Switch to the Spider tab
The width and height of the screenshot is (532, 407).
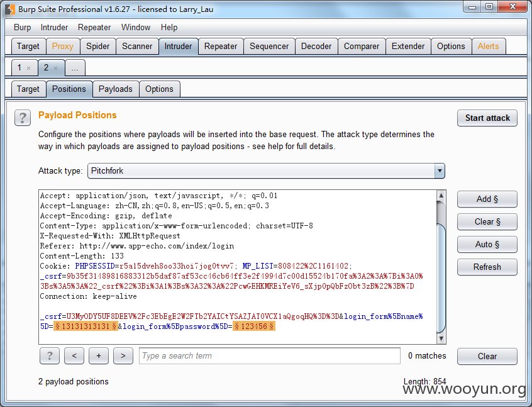[97, 46]
